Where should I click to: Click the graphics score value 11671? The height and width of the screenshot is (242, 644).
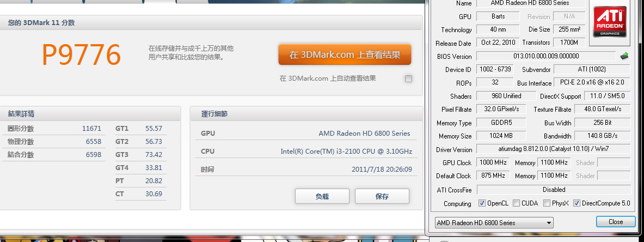(x=91, y=129)
